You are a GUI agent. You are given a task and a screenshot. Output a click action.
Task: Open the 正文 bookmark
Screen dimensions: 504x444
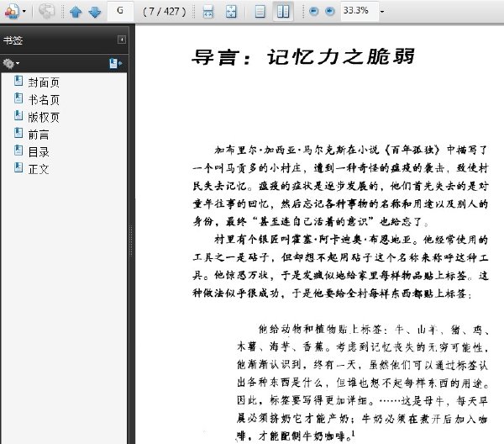pyautogui.click(x=39, y=169)
